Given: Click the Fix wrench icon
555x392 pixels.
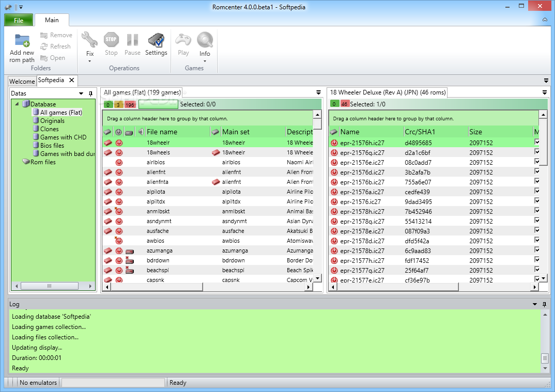Looking at the screenshot, I should 89,40.
